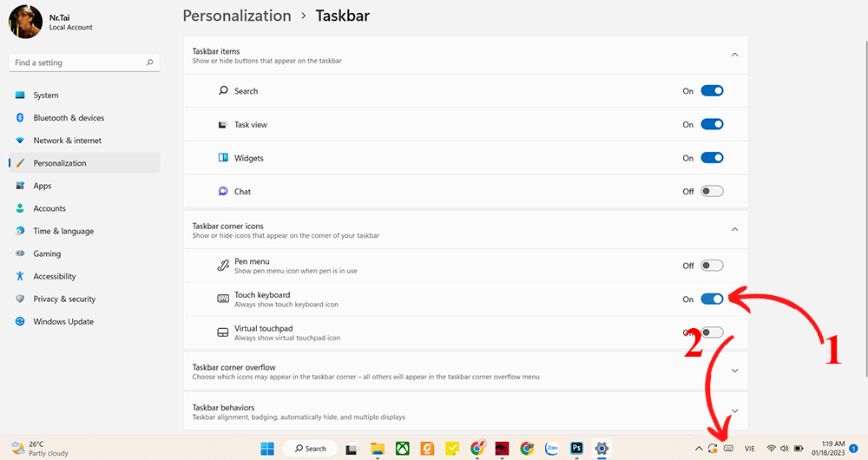This screenshot has width=868, height=460.
Task: Open the clock and date flyout
Action: point(828,449)
